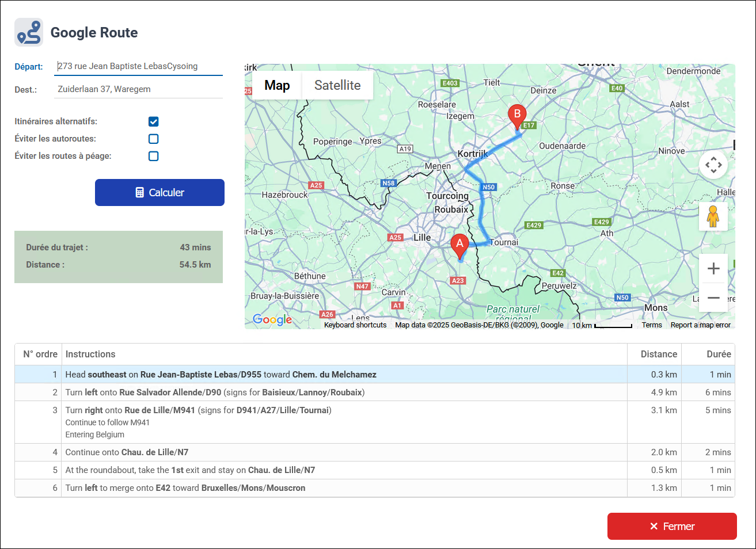Click the X icon in the Fermer button
Image resolution: width=756 pixels, height=549 pixels.
[x=654, y=526]
